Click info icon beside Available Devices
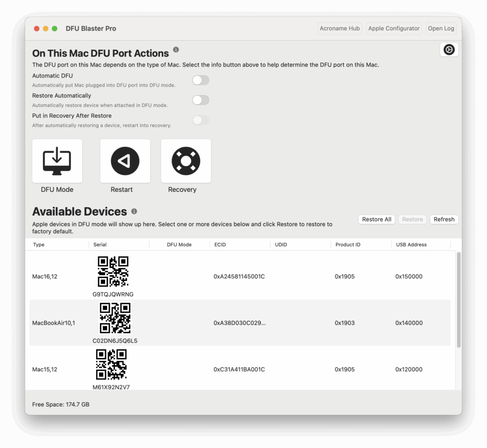This screenshot has height=448, width=487. tap(134, 211)
